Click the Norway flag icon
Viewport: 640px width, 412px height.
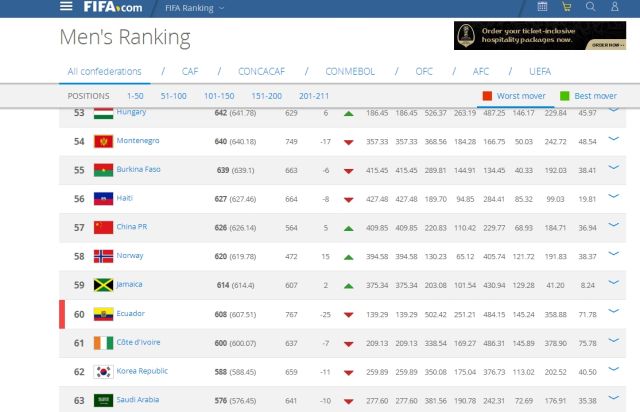[x=103, y=256]
